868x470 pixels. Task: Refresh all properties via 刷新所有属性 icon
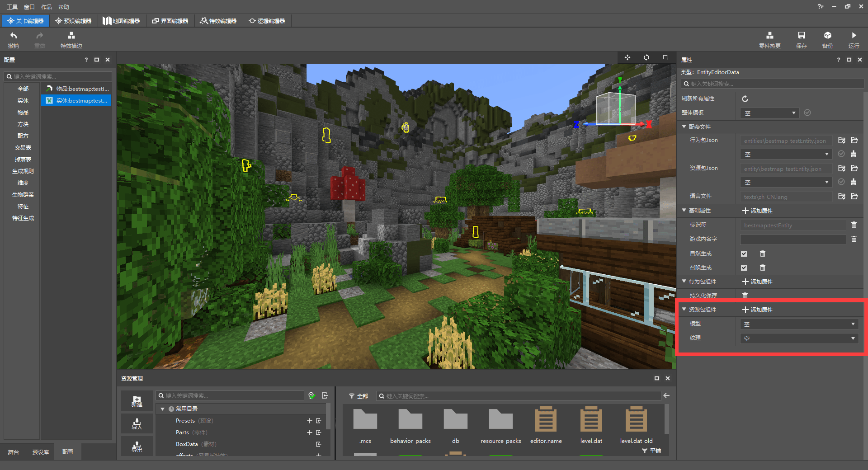tap(745, 99)
